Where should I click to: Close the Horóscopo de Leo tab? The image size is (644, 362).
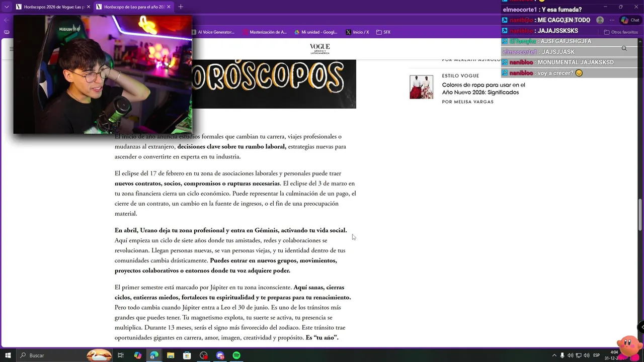coord(169,7)
